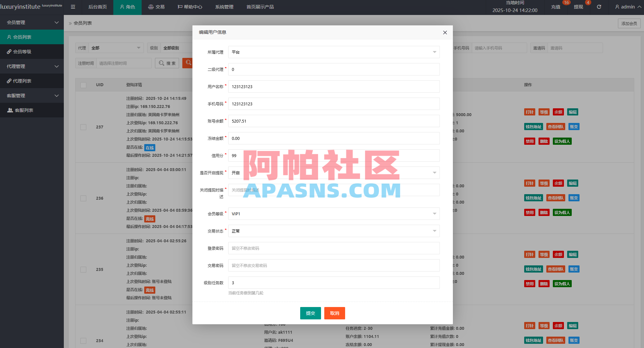Viewport: 644px width, 348px height.
Task: Submit the form with the 提交 button
Action: click(310, 313)
